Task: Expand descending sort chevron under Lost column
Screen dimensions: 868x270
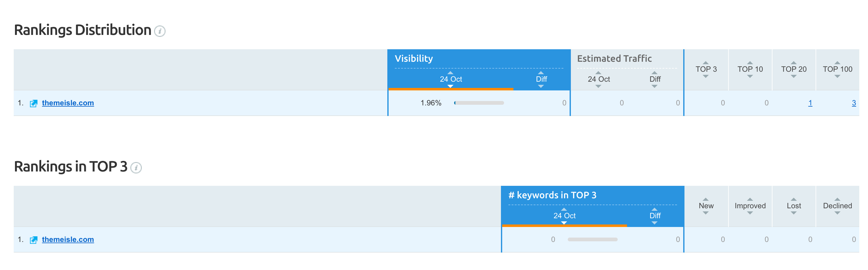Action: pos(794,213)
